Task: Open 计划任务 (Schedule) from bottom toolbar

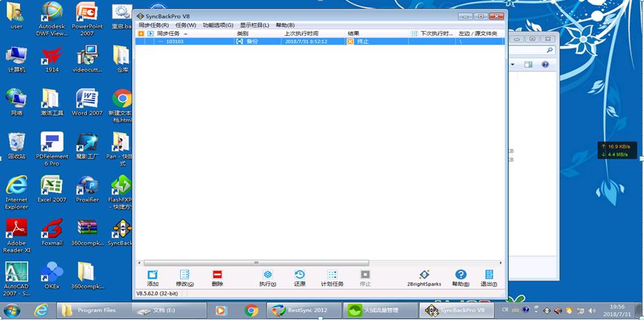Action: click(332, 275)
